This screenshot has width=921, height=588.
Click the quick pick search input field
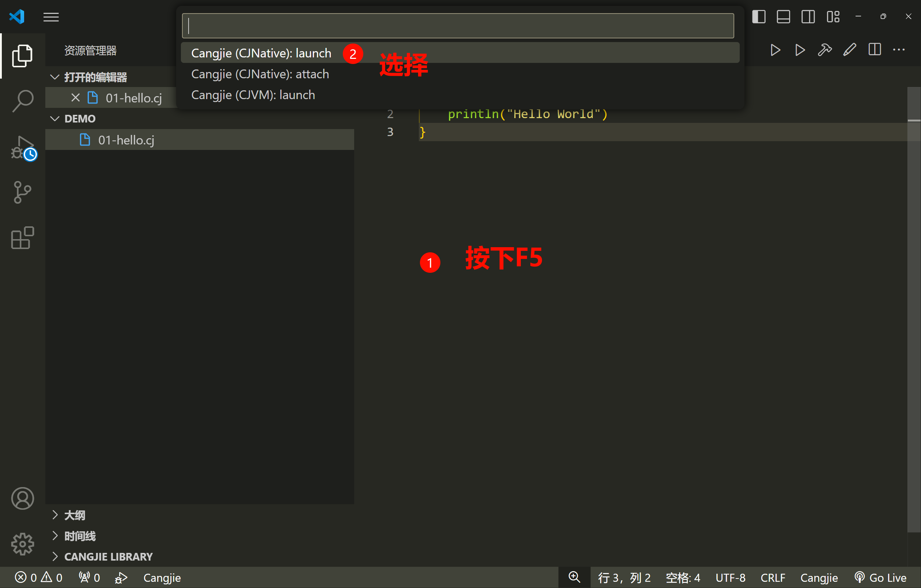click(458, 26)
